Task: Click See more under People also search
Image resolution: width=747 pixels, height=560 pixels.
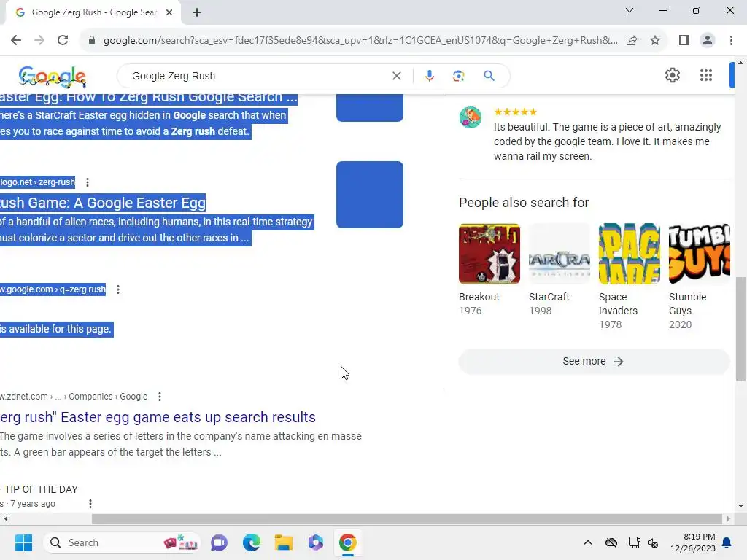Action: [594, 362]
